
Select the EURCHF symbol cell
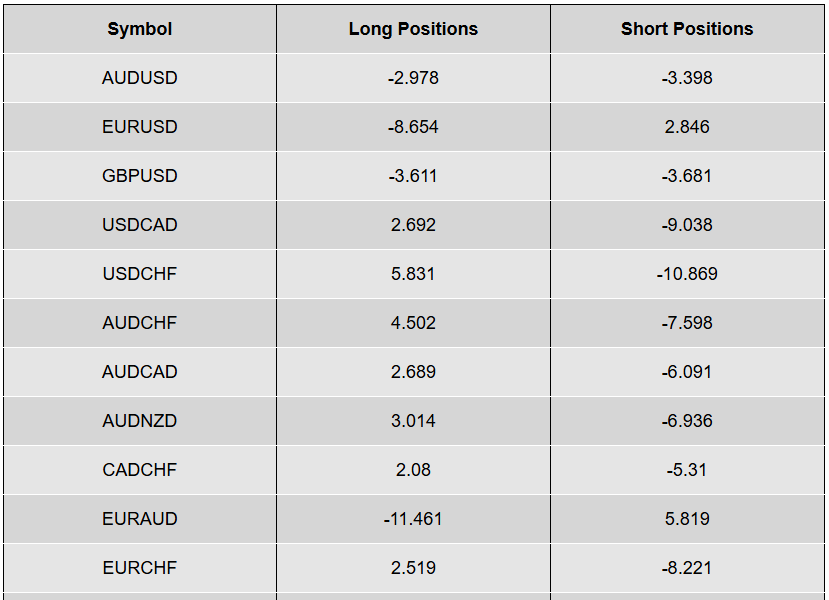pos(140,568)
